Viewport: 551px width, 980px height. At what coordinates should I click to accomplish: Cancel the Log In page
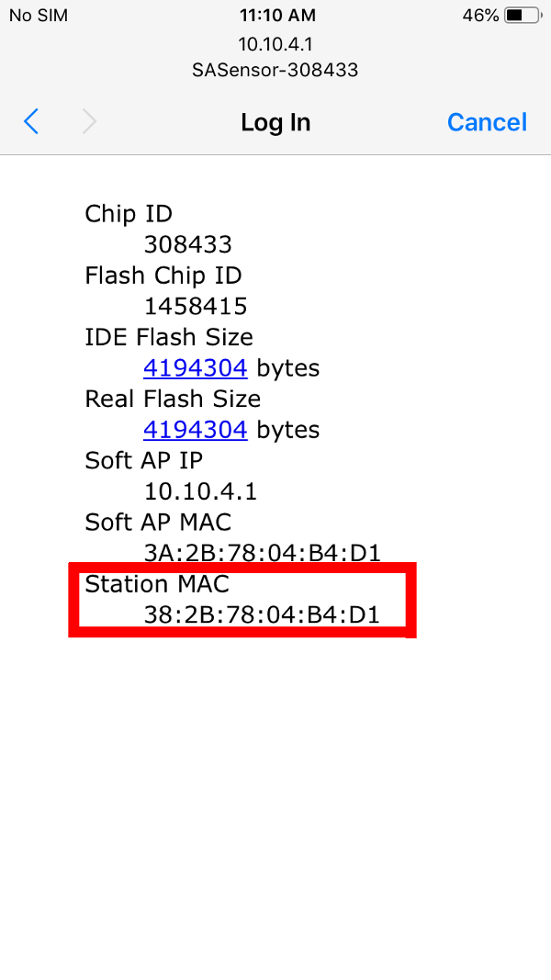(487, 122)
